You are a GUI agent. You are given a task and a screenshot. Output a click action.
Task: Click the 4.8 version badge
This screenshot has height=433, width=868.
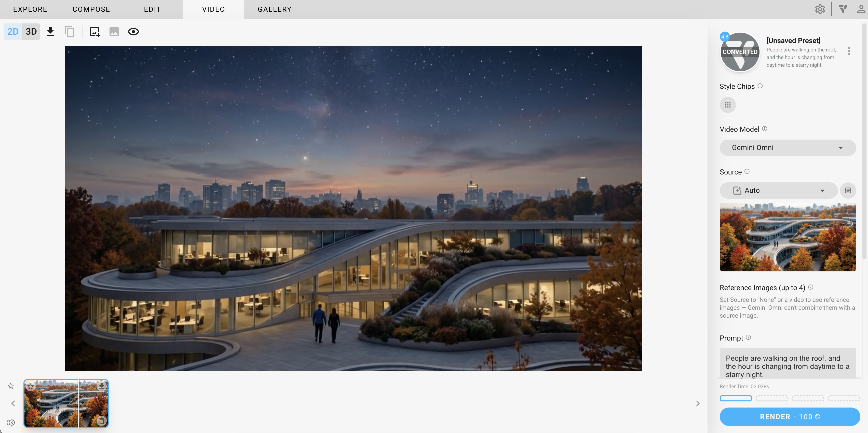pos(724,37)
